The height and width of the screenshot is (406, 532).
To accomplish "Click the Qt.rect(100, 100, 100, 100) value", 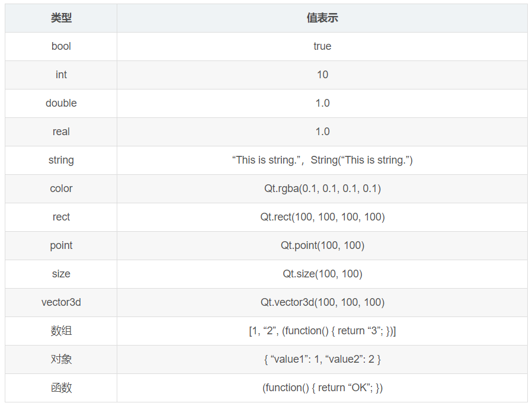I will tap(322, 217).
